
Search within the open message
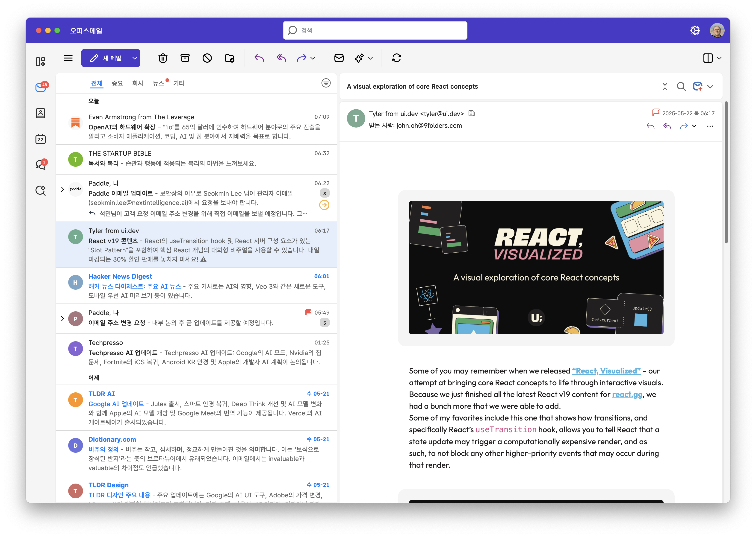tap(681, 87)
